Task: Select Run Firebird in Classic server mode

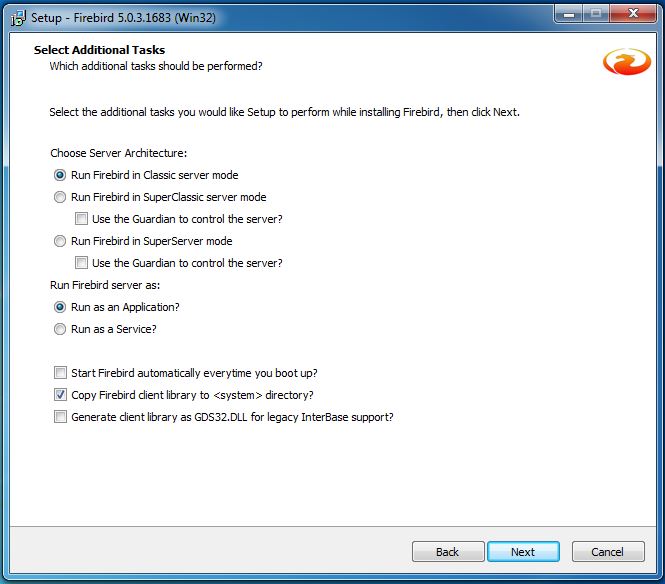Action: click(x=60, y=175)
